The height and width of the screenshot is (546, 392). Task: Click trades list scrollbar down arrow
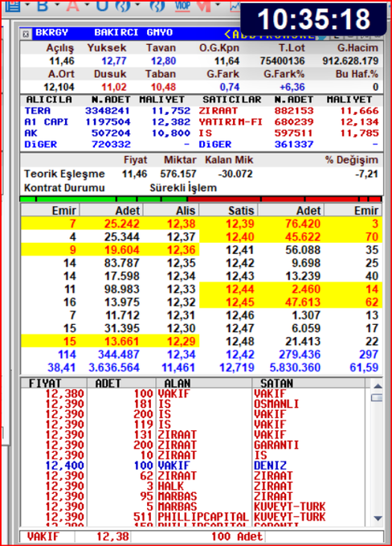(x=378, y=519)
